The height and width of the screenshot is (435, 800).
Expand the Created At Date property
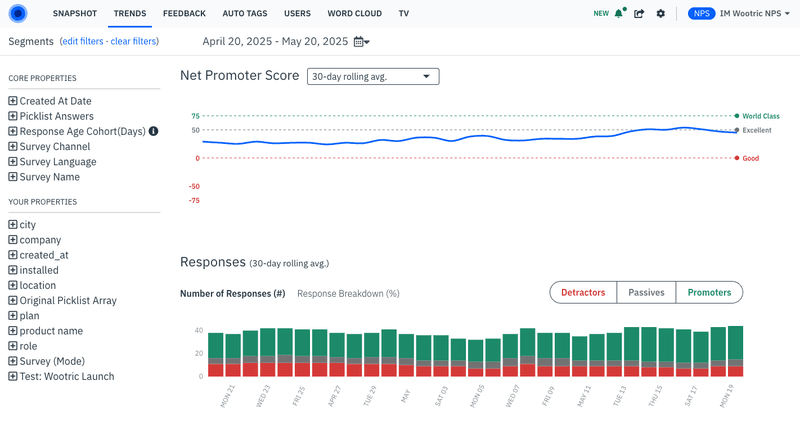(13, 101)
